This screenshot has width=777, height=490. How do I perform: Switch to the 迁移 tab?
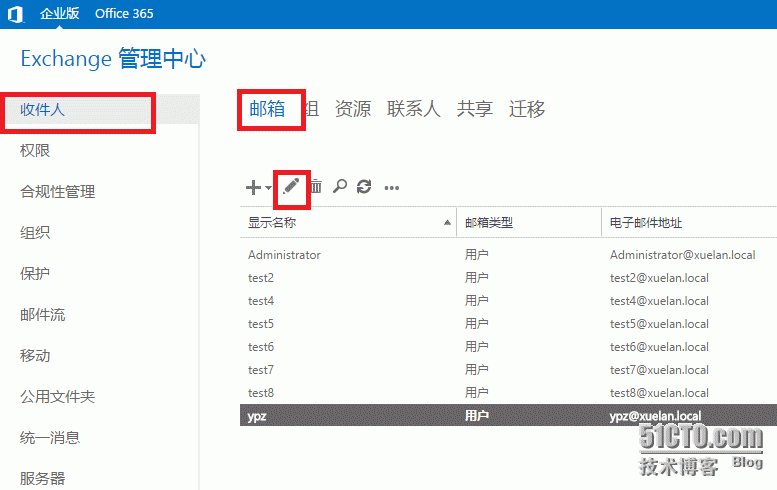pyautogui.click(x=527, y=109)
